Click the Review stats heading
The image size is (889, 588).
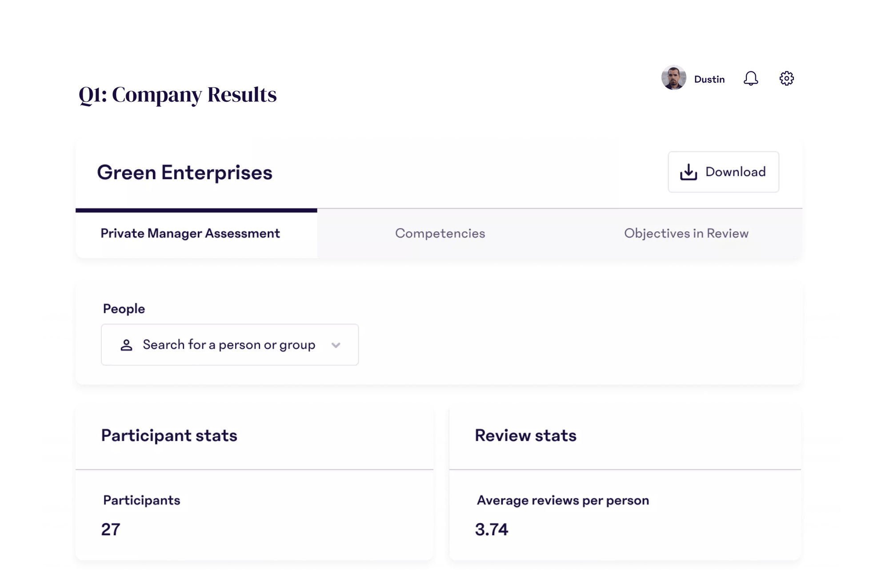point(525,436)
